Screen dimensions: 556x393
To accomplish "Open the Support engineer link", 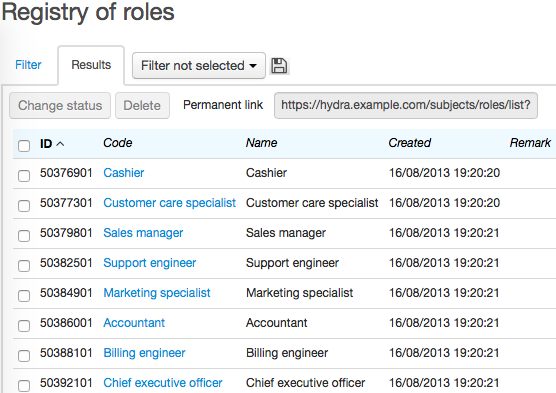I will pos(150,263).
